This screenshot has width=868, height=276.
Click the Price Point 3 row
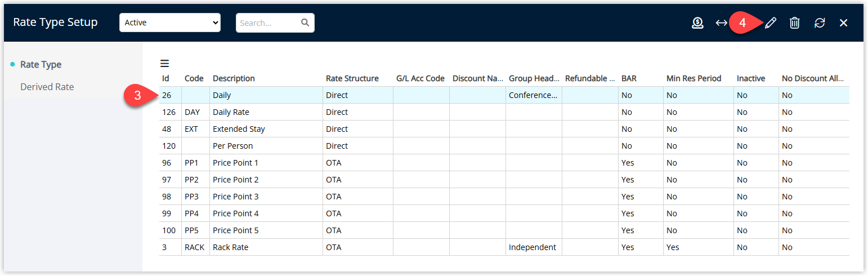point(504,197)
